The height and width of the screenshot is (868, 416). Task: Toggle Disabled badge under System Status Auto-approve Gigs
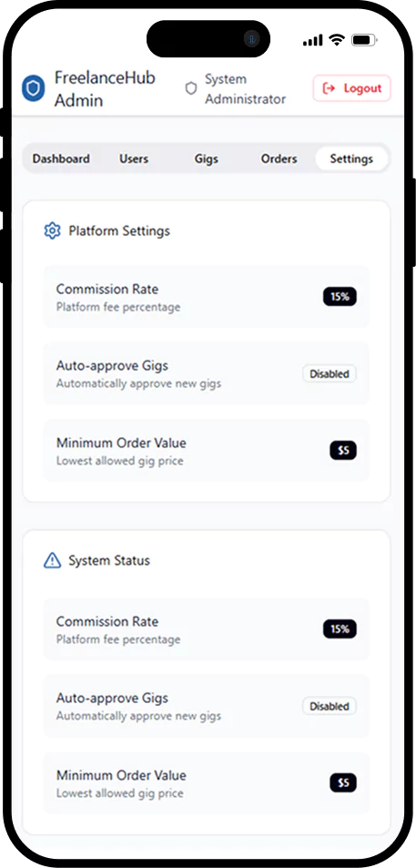click(330, 706)
